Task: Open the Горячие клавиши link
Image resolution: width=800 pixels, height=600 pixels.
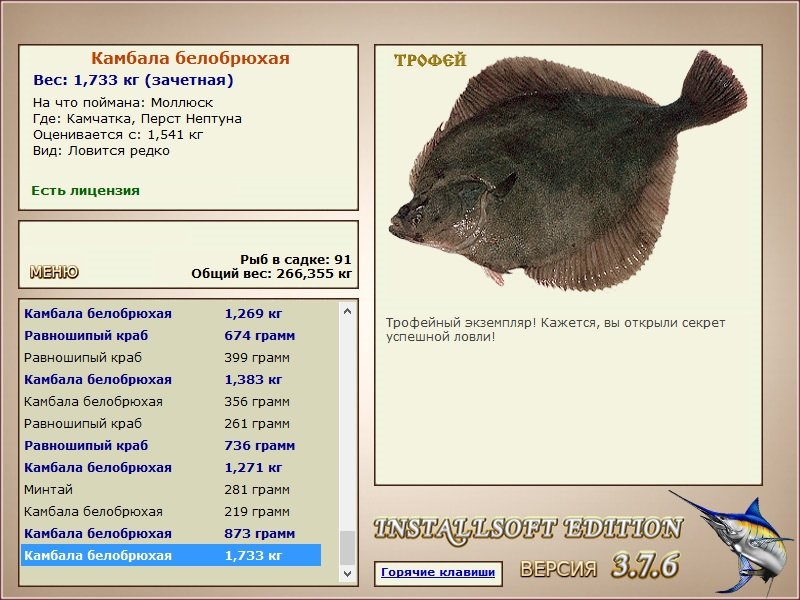Action: pyautogui.click(x=438, y=572)
